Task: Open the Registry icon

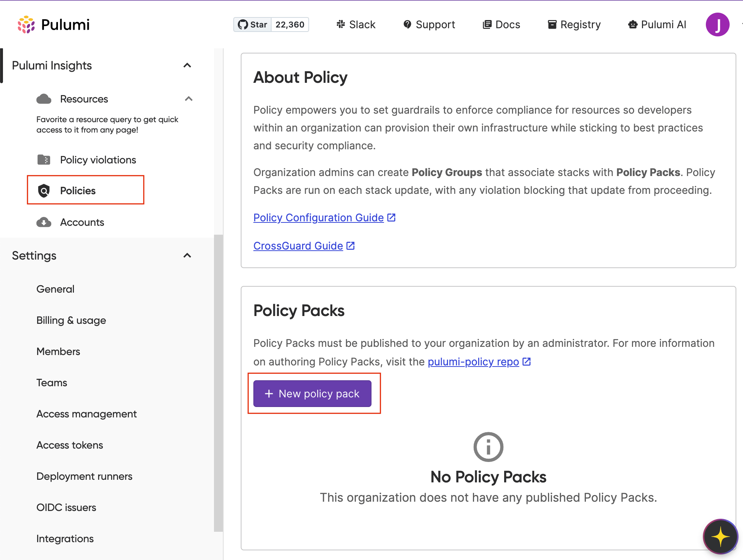Action: coord(552,24)
